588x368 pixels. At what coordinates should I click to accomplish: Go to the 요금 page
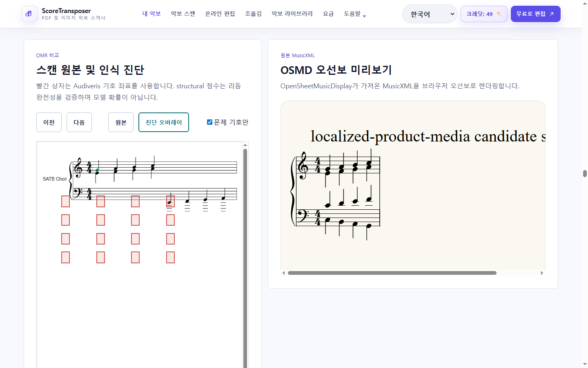point(328,13)
